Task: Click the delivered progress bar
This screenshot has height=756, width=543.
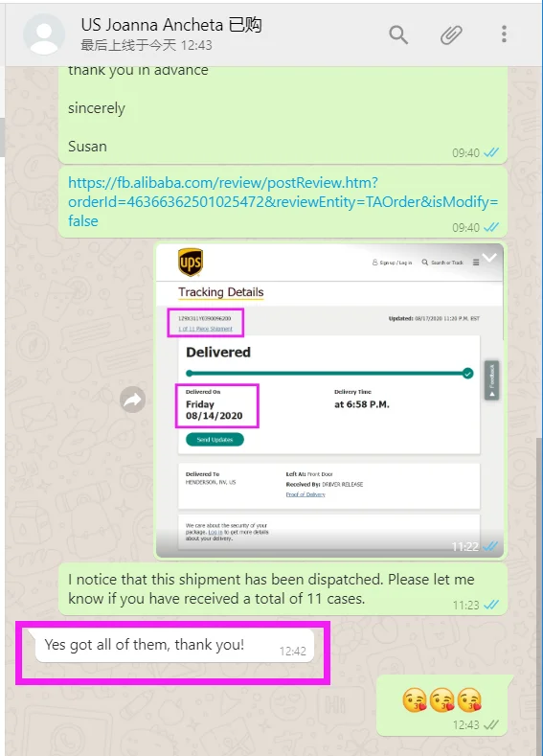Action: point(329,373)
